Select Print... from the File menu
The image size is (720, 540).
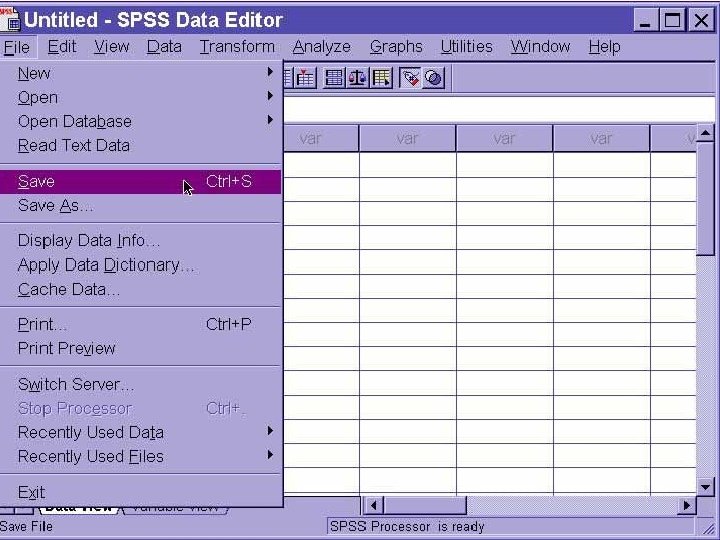141,325
